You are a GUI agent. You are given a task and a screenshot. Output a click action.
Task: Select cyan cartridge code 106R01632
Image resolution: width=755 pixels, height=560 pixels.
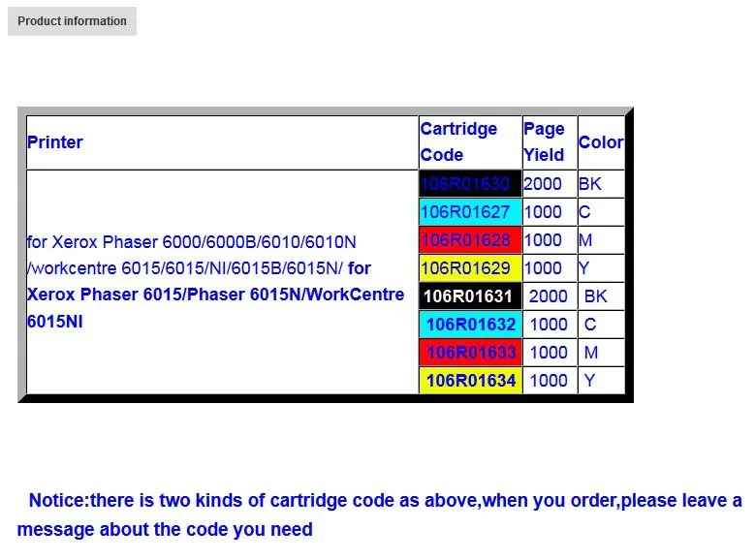pos(471,324)
